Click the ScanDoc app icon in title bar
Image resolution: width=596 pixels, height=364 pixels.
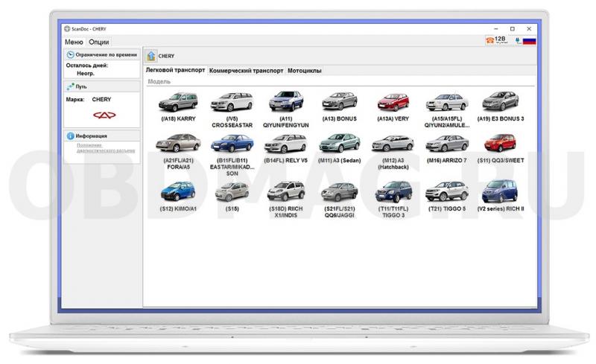coord(67,29)
